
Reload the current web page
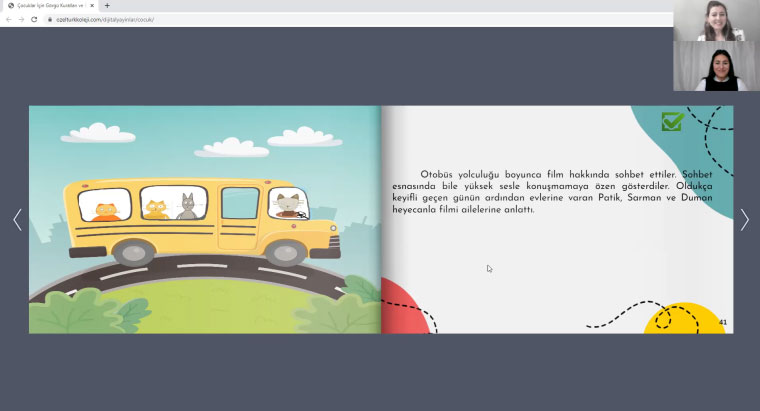click(x=33, y=19)
